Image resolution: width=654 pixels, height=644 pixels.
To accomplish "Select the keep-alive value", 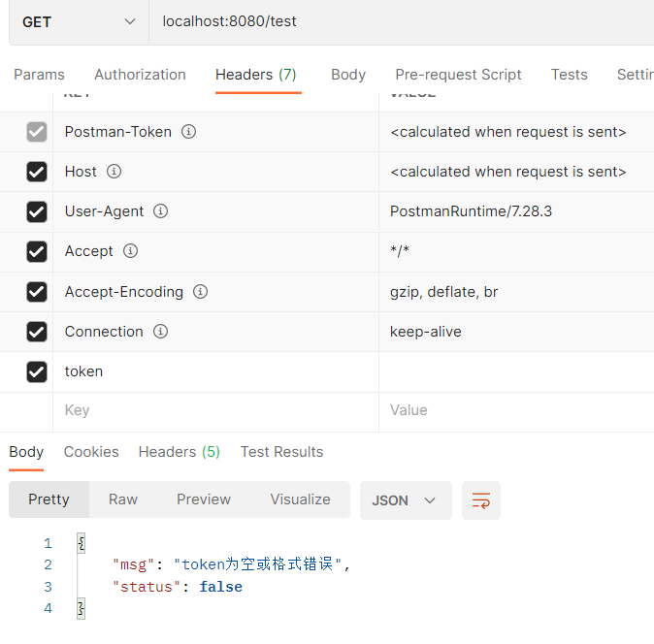I will click(425, 332).
